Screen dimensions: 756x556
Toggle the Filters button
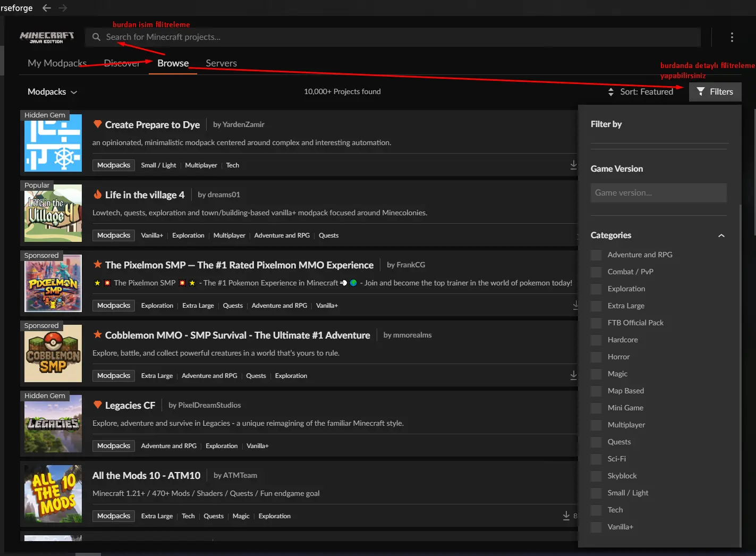pos(715,92)
